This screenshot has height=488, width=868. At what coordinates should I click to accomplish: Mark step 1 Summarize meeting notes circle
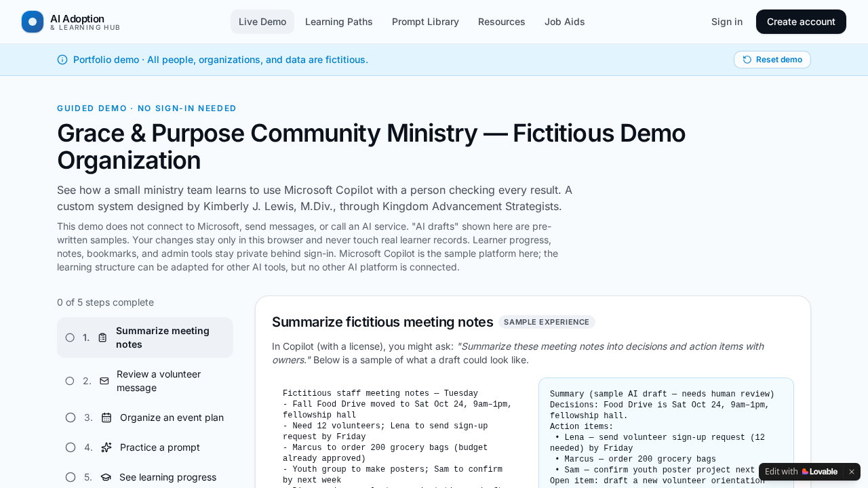pyautogui.click(x=70, y=338)
